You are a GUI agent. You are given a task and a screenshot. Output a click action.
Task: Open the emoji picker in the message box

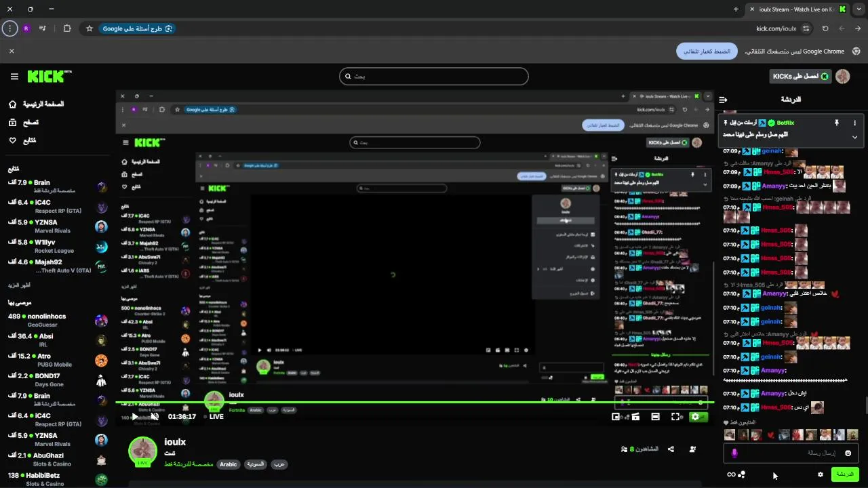pyautogui.click(x=848, y=453)
